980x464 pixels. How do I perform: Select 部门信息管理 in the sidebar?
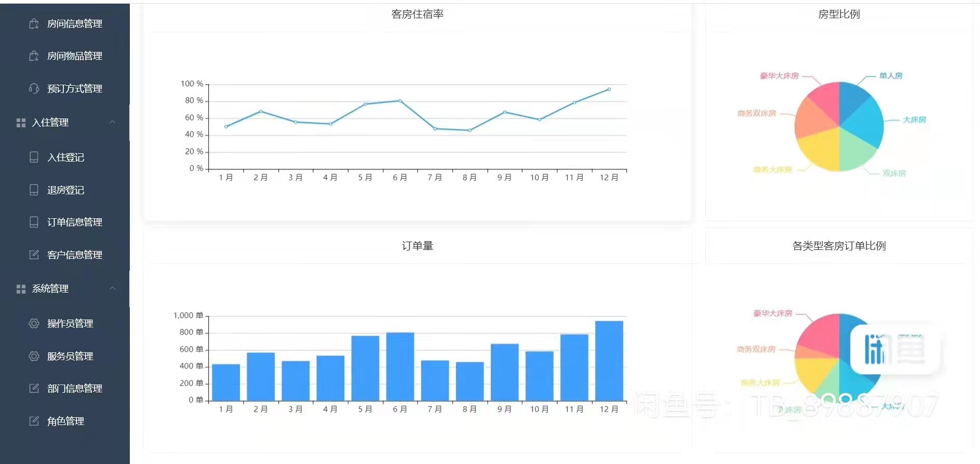coord(75,389)
